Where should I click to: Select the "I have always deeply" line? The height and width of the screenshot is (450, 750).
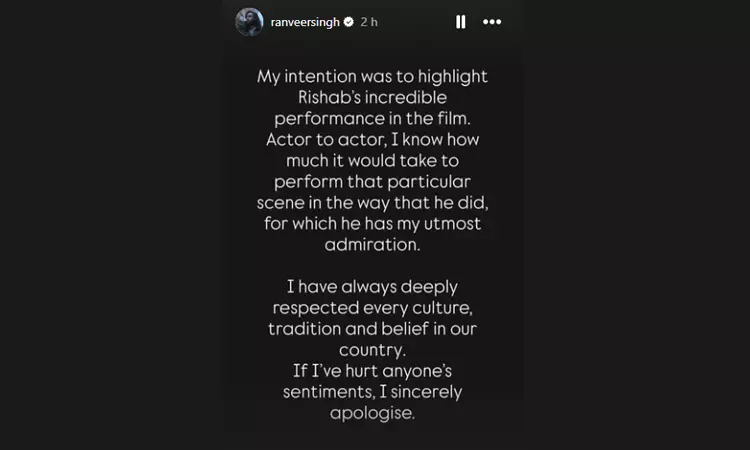click(372, 287)
